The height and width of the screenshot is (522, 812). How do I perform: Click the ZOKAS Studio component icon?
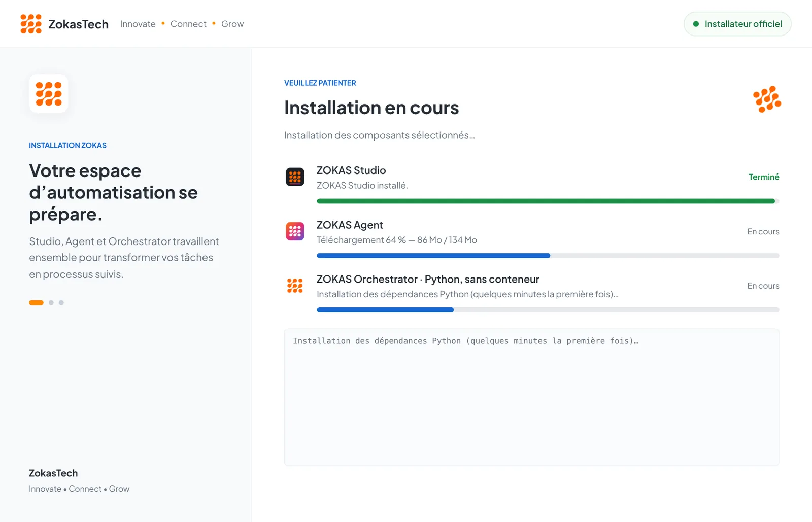tap(295, 177)
